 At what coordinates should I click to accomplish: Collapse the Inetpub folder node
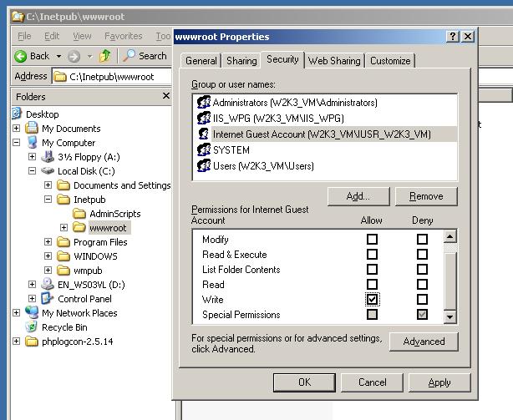click(x=48, y=199)
